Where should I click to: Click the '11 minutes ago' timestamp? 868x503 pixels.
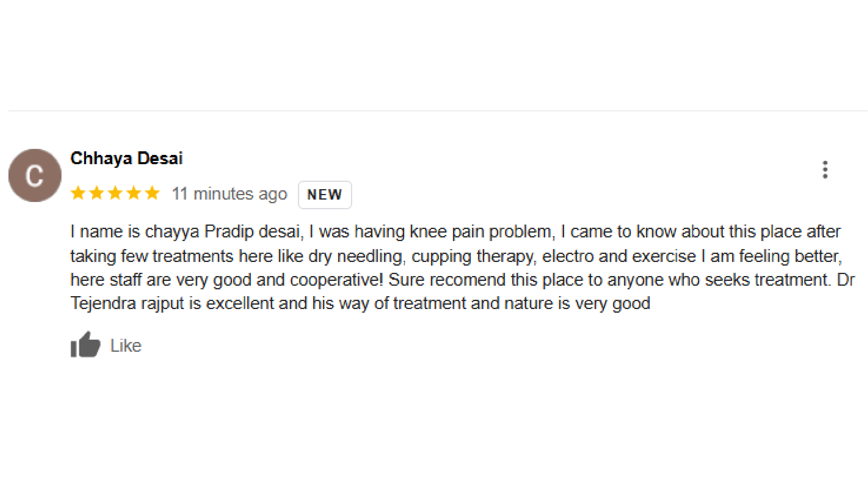tap(229, 194)
